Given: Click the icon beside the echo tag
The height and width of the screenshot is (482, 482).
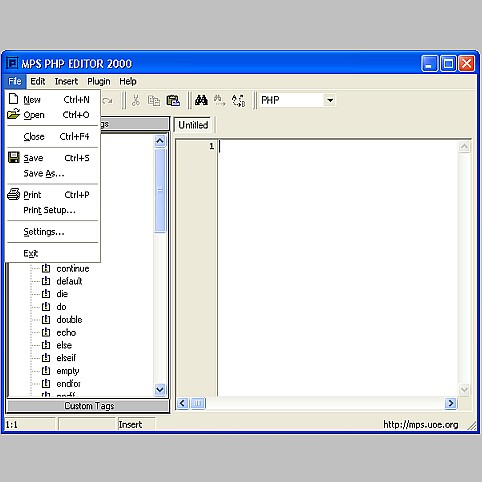Looking at the screenshot, I should [46, 332].
